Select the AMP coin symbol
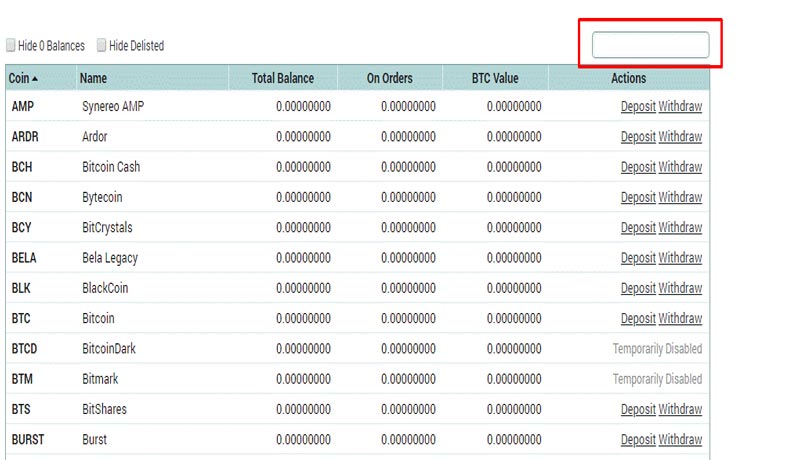Image resolution: width=800 pixels, height=460 pixels. (23, 106)
